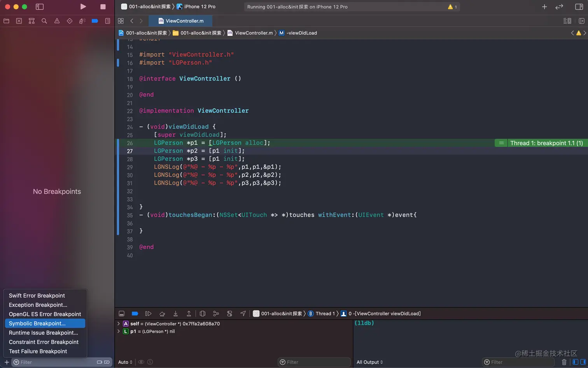Image resolution: width=588 pixels, height=368 pixels.
Task: Continue program execution
Action: tap(148, 314)
